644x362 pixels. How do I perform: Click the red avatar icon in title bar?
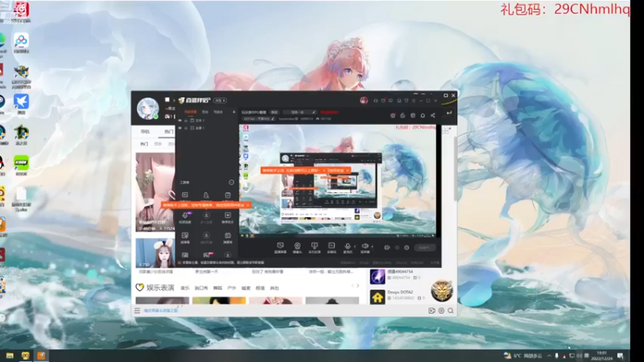coord(364,101)
